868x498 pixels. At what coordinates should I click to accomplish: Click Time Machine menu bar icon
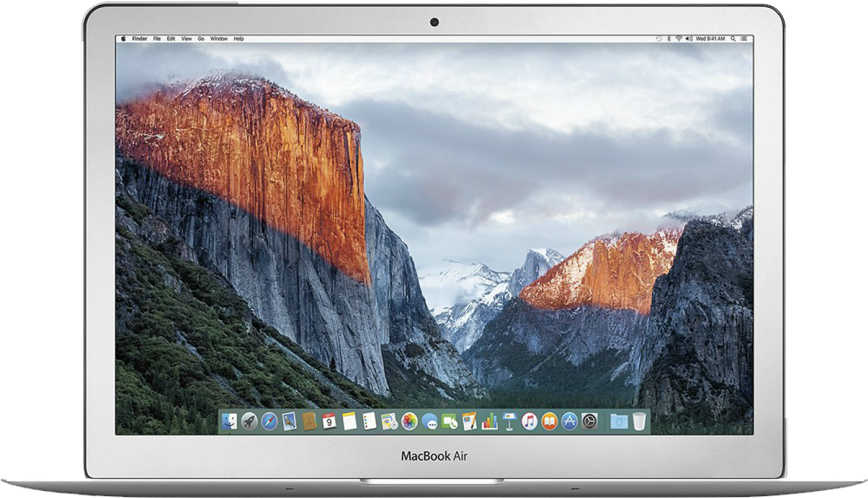(659, 39)
